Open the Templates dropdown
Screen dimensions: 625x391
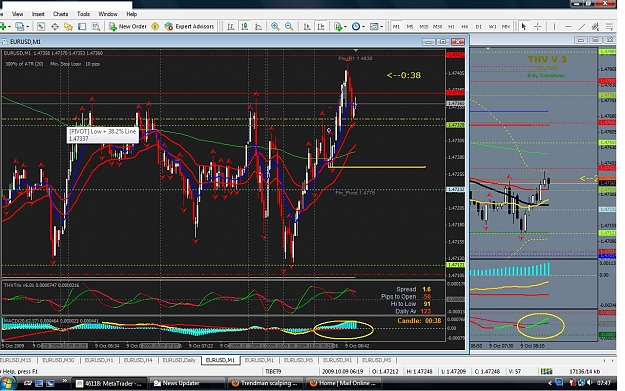click(x=376, y=27)
